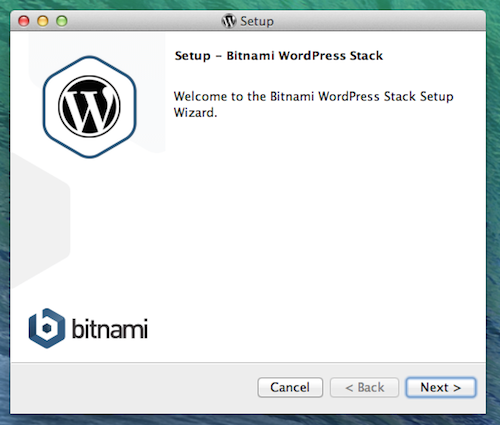The height and width of the screenshot is (425, 500).
Task: Click the Bitnami logo at bottom left
Action: click(x=88, y=328)
